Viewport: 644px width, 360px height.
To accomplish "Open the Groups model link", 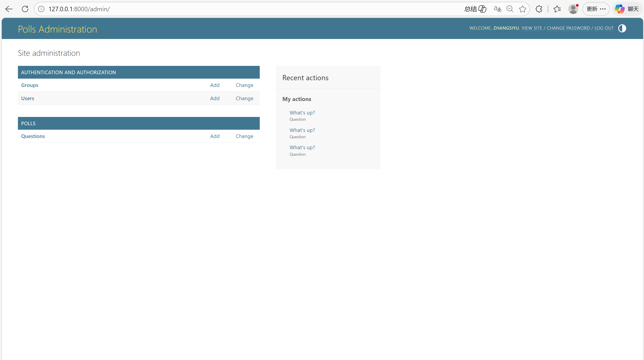I will point(30,85).
